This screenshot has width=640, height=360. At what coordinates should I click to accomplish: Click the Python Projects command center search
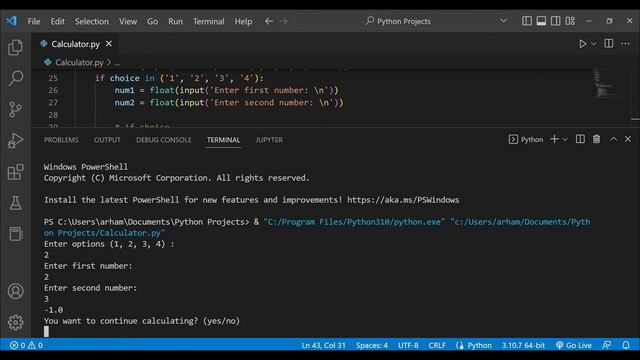tap(398, 21)
